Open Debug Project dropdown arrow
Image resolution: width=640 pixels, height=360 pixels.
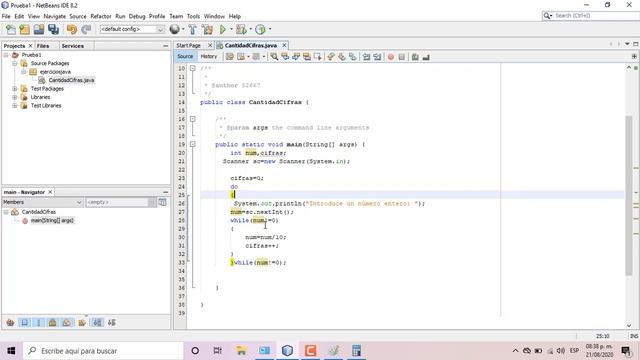[250, 29]
